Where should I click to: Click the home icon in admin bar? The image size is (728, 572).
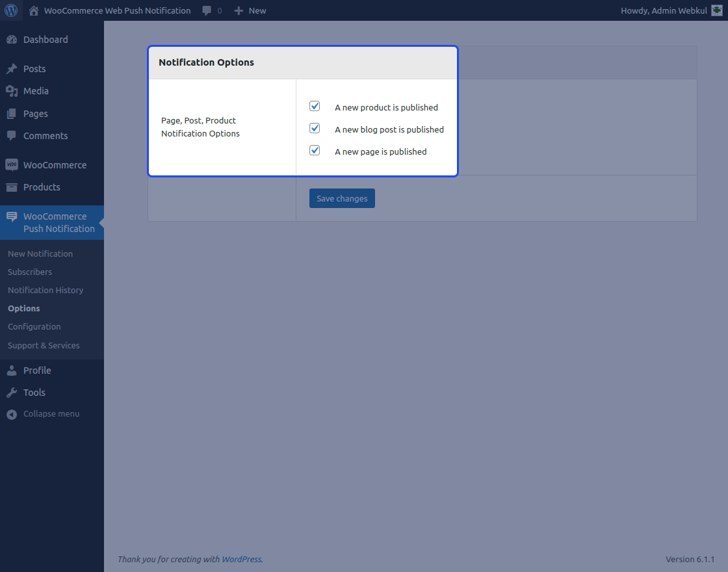tap(33, 10)
